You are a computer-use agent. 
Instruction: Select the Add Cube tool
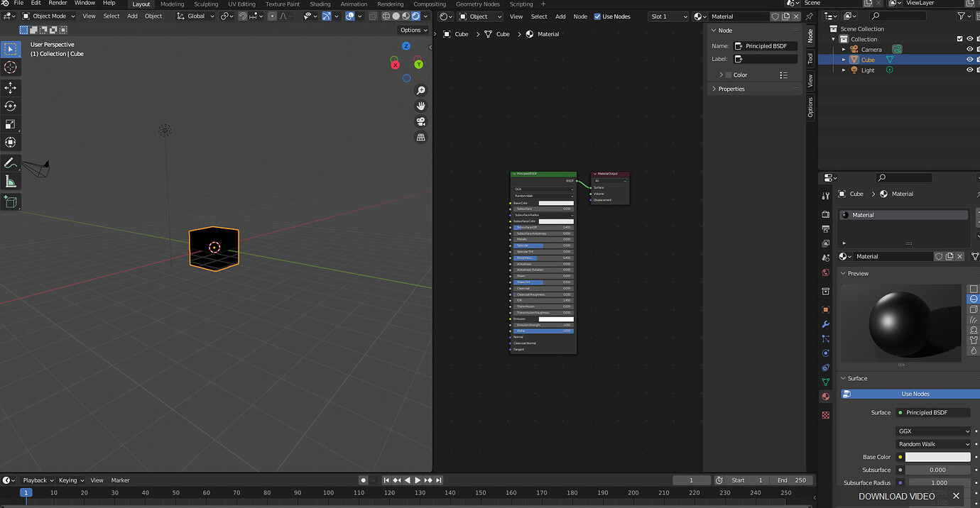point(10,202)
